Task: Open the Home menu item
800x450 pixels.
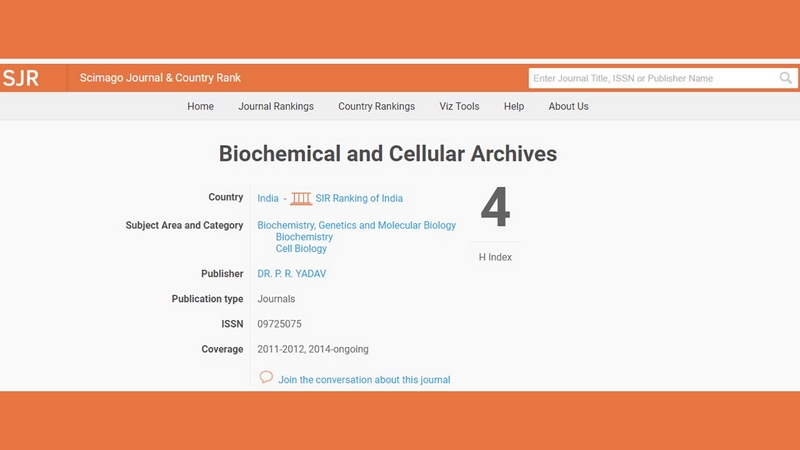Action: tap(201, 106)
